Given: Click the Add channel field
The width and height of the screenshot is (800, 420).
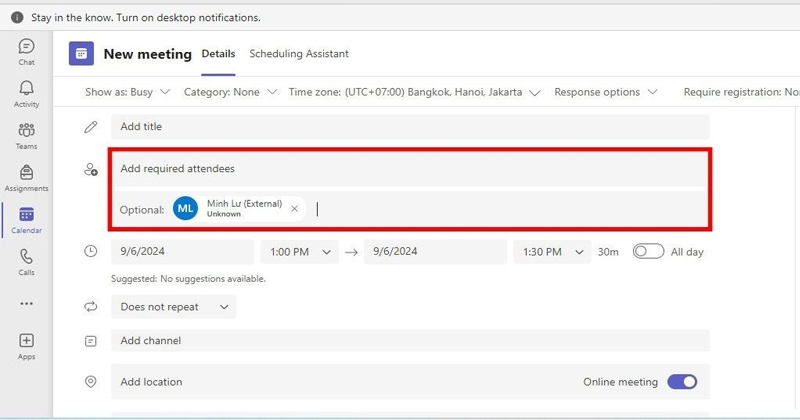Looking at the screenshot, I should (x=410, y=340).
